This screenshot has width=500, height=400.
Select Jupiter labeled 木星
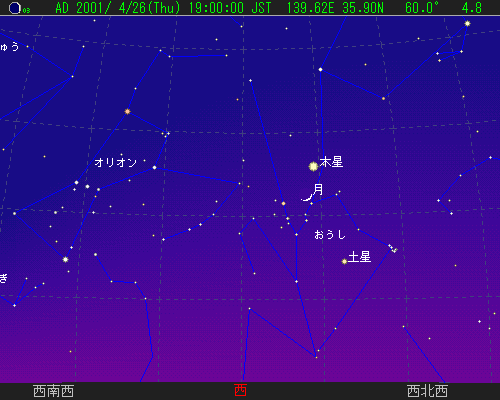(313, 166)
